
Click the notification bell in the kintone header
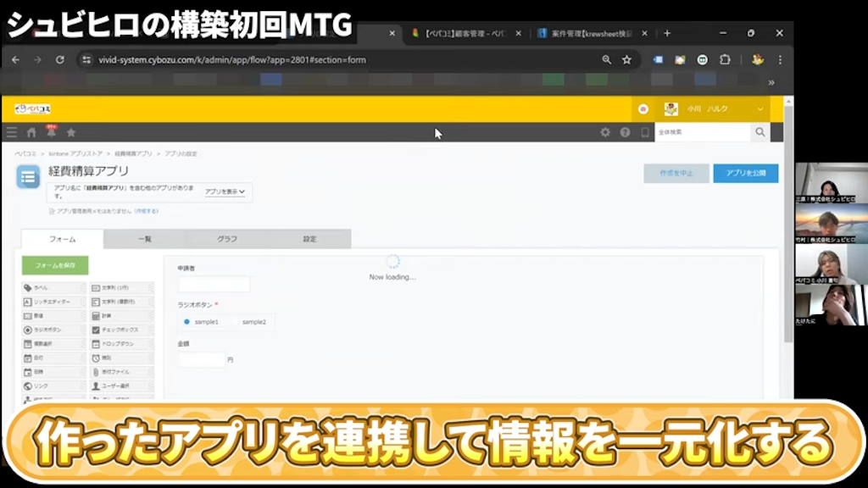tap(51, 131)
